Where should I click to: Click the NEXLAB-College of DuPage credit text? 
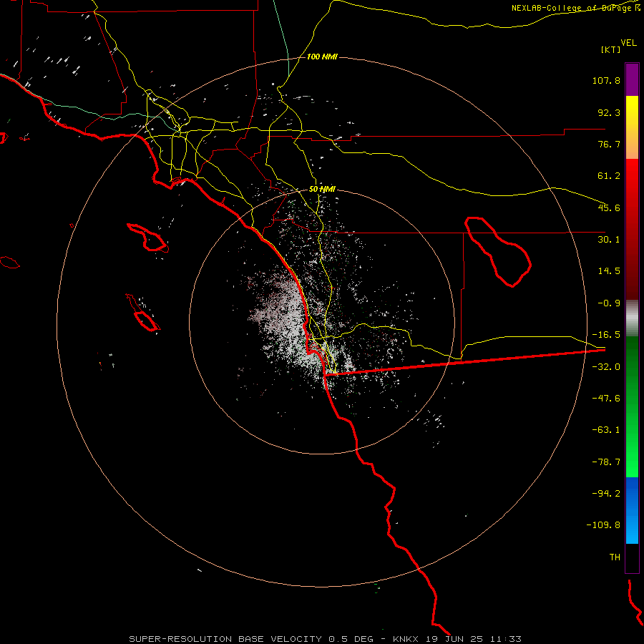pos(575,8)
